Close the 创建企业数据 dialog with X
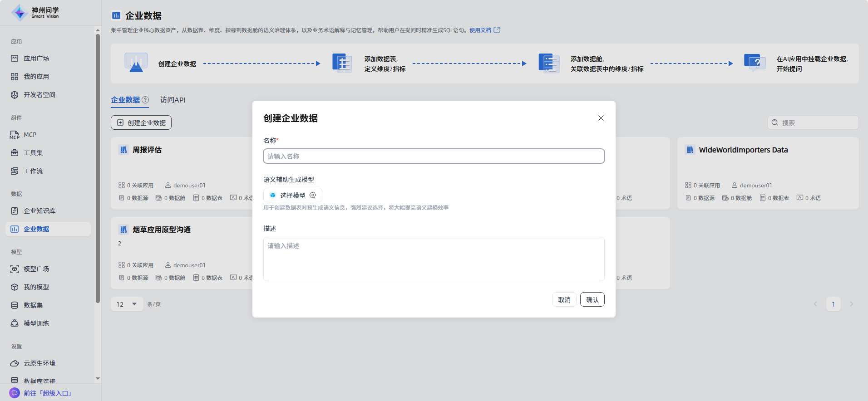The height and width of the screenshot is (401, 868). 601,118
